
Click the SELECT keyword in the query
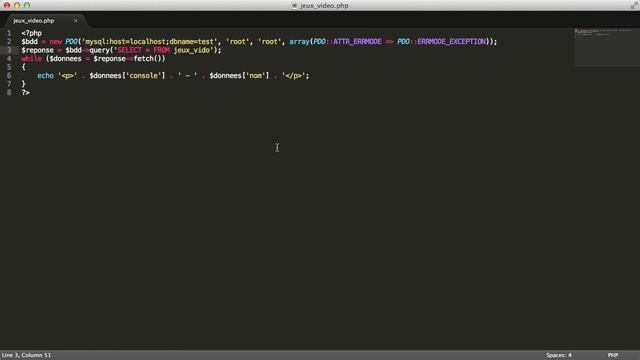click(129, 50)
